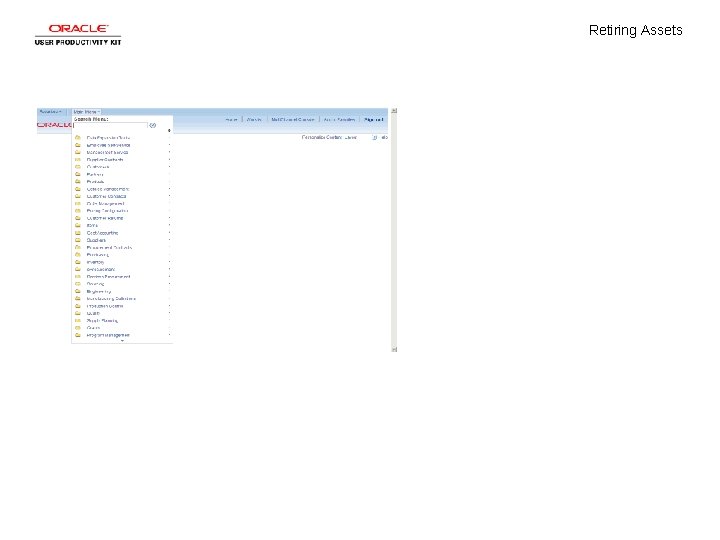Viewport: 720px width, 540px height.
Task: Select Manufacturing Definitions menu item
Action: click(111, 299)
